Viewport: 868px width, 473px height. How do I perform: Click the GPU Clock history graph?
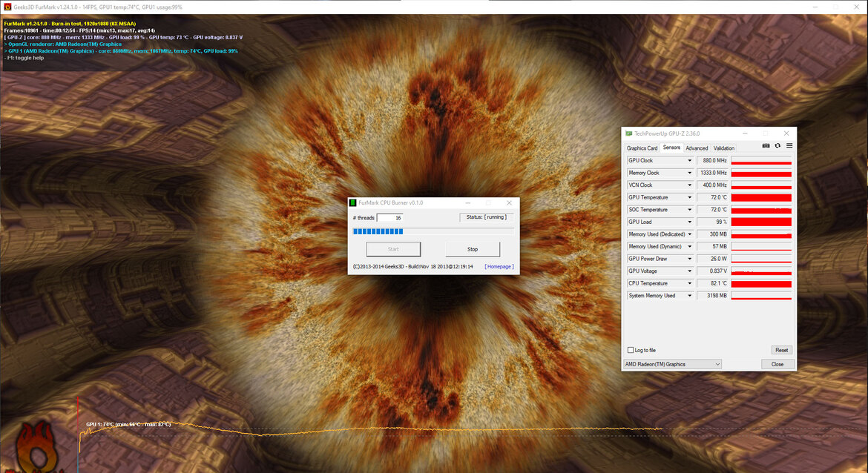(x=761, y=160)
